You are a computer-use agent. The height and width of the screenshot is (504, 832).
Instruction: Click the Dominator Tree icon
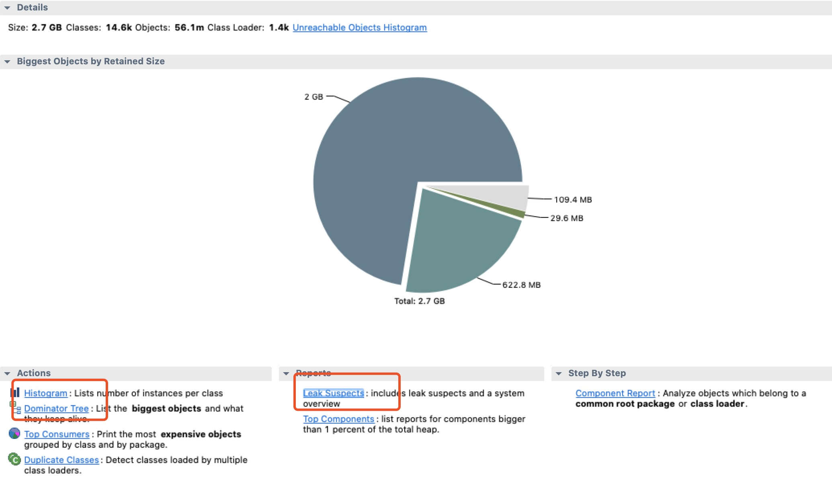[15, 408]
